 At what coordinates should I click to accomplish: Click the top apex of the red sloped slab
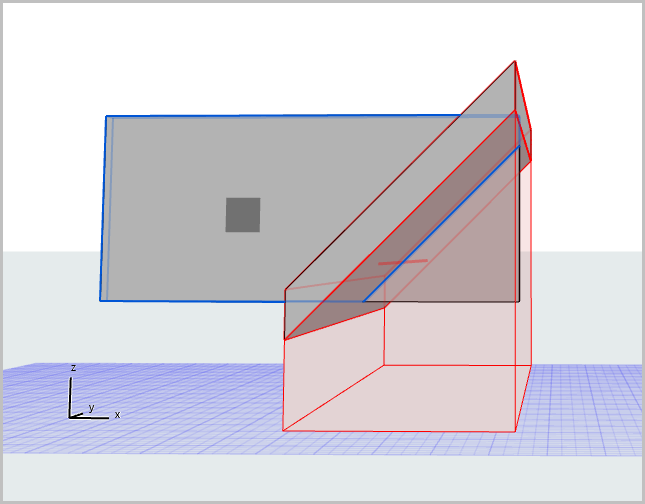tap(515, 61)
